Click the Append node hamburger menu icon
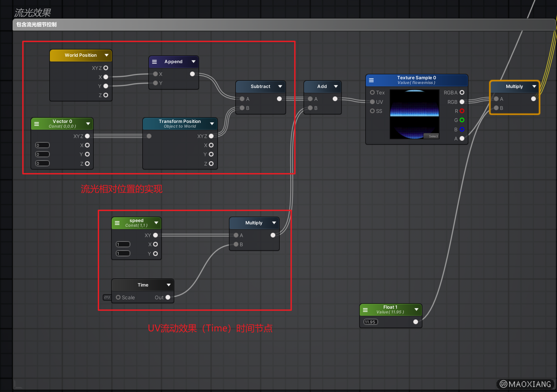The width and height of the screenshot is (557, 392). pyautogui.click(x=154, y=62)
